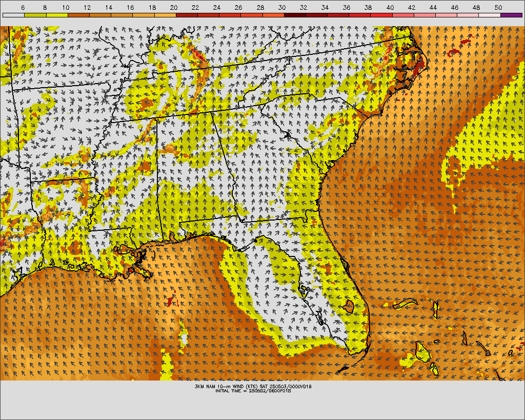Click the legend label "6"
This screenshot has width=525, height=420.
click(x=23, y=8)
